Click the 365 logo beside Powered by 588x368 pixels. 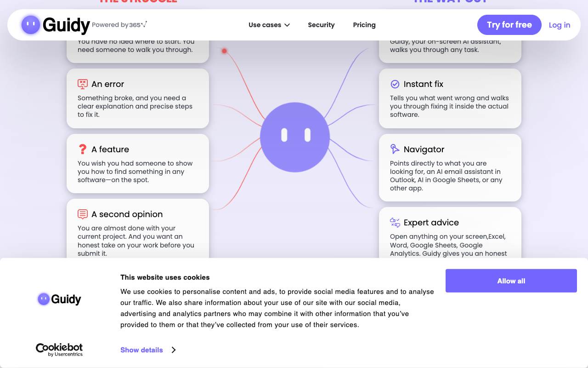click(138, 24)
